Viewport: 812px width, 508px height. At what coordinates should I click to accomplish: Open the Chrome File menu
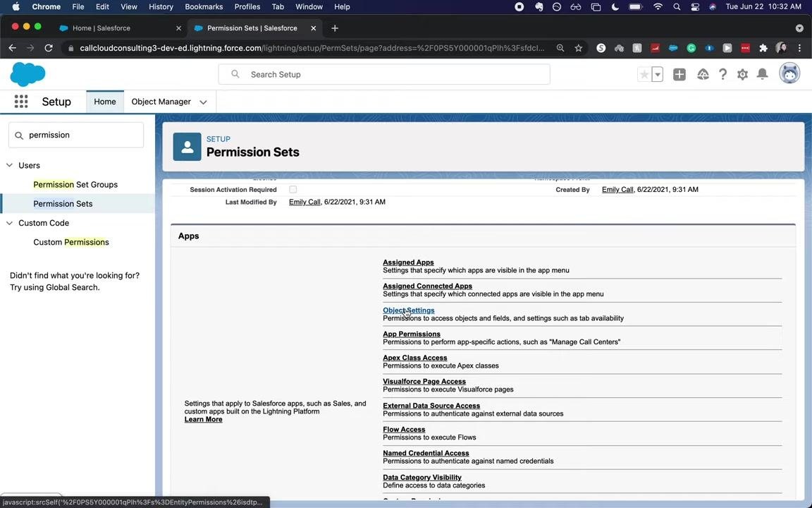coord(78,7)
